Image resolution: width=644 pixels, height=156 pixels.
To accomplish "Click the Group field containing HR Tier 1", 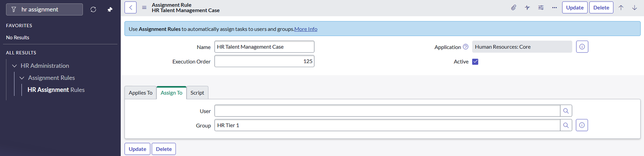I will coord(387,125).
